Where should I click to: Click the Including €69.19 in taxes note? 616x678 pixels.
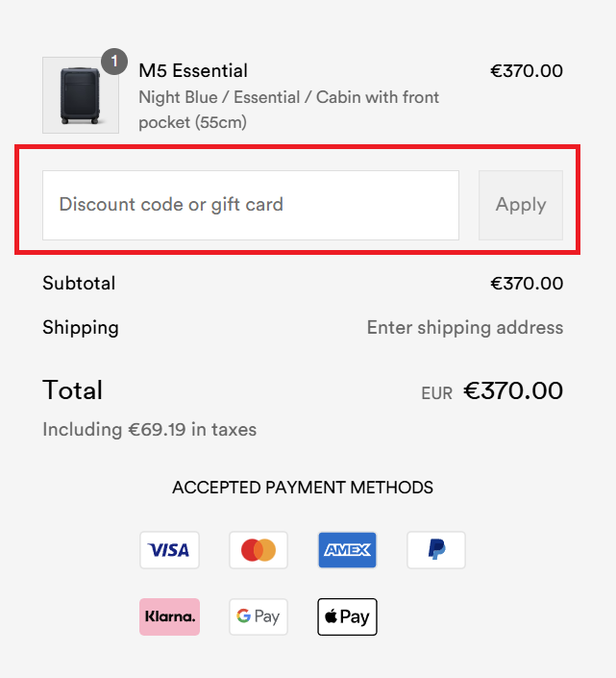pos(149,430)
